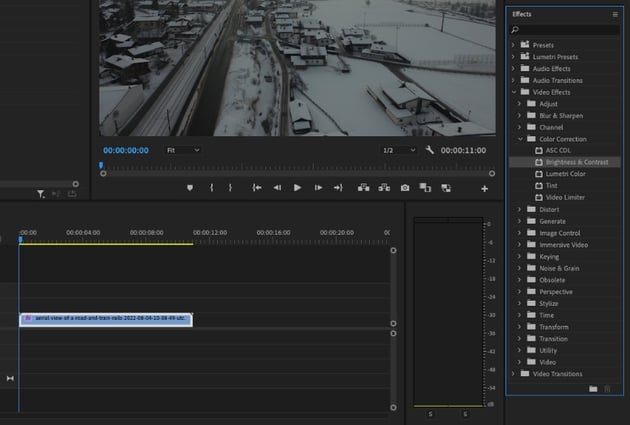
Task: Expand the Noise & Grain folder
Action: tap(520, 268)
